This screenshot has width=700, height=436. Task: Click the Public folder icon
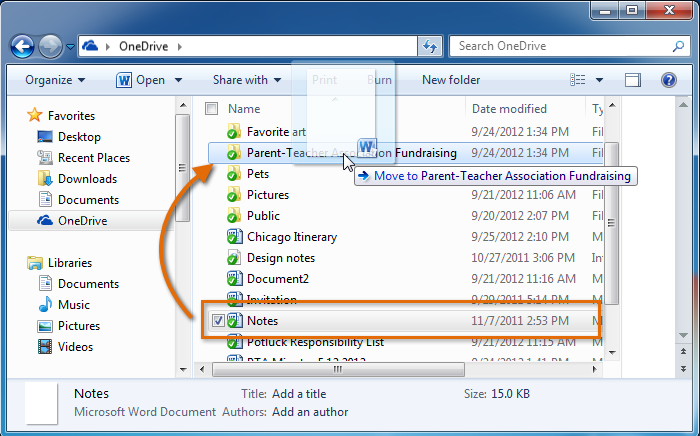[x=234, y=216]
